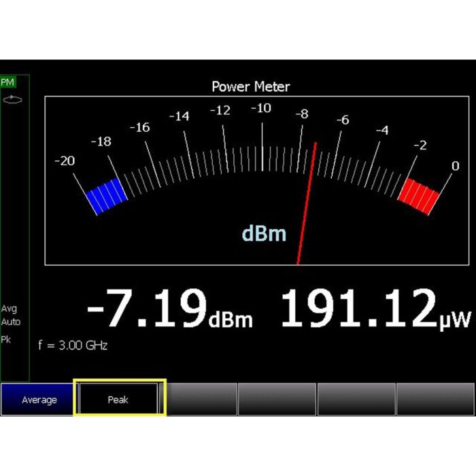The width and height of the screenshot is (476, 476).
Task: Click the -10 scale label
Action: pos(261,108)
